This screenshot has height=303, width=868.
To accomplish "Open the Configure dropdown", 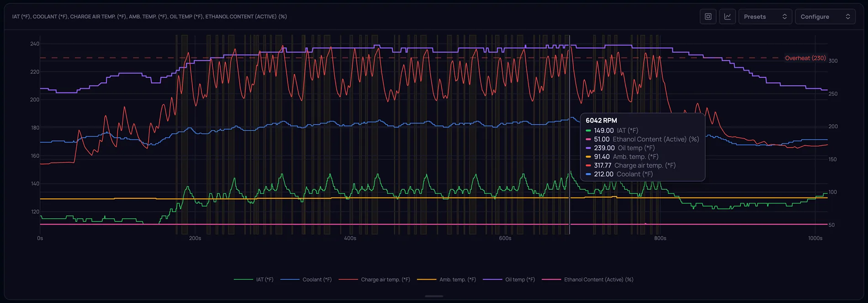I will coord(825,16).
